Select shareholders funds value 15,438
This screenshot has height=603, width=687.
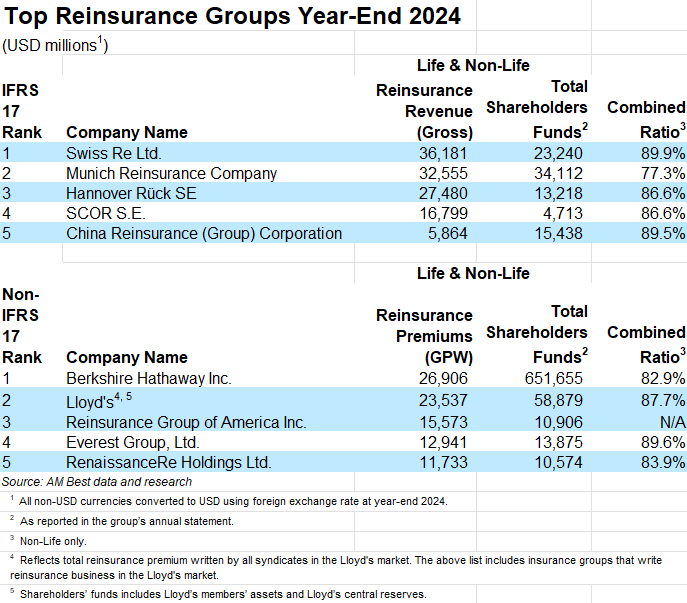tap(558, 234)
